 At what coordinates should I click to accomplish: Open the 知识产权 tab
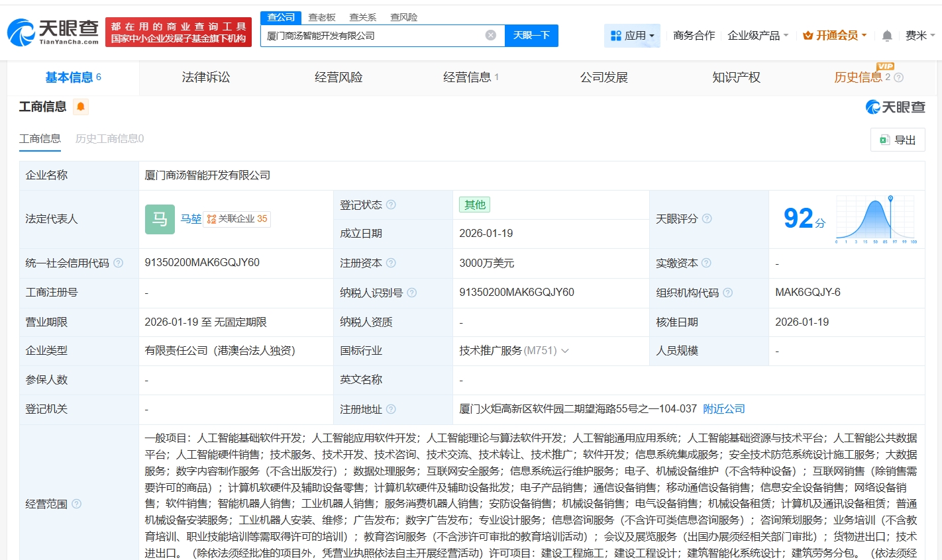(736, 77)
